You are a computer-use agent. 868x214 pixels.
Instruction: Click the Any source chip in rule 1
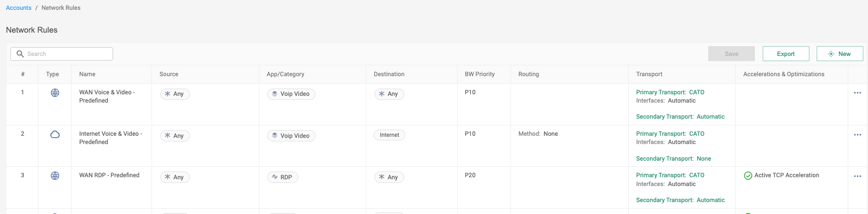tap(174, 94)
